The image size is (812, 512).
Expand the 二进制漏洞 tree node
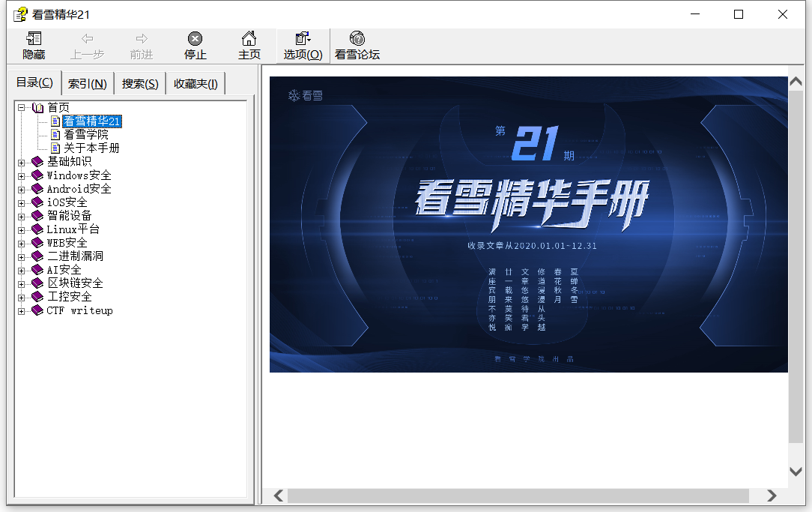pos(21,257)
